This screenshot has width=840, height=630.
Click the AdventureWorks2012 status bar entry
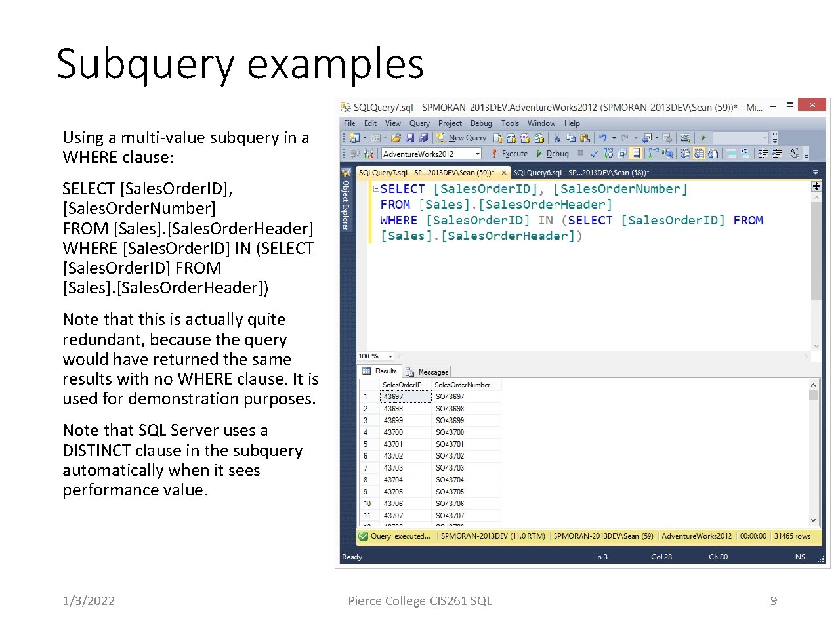[696, 536]
